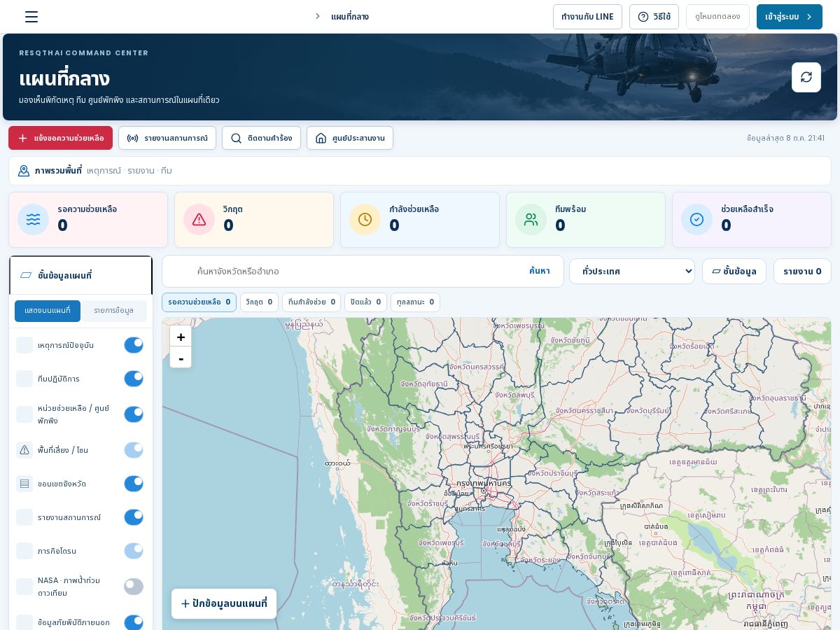Click the breadcrumb chevron before แผนที่กลาง
This screenshot has height=630, width=840.
pos(317,17)
